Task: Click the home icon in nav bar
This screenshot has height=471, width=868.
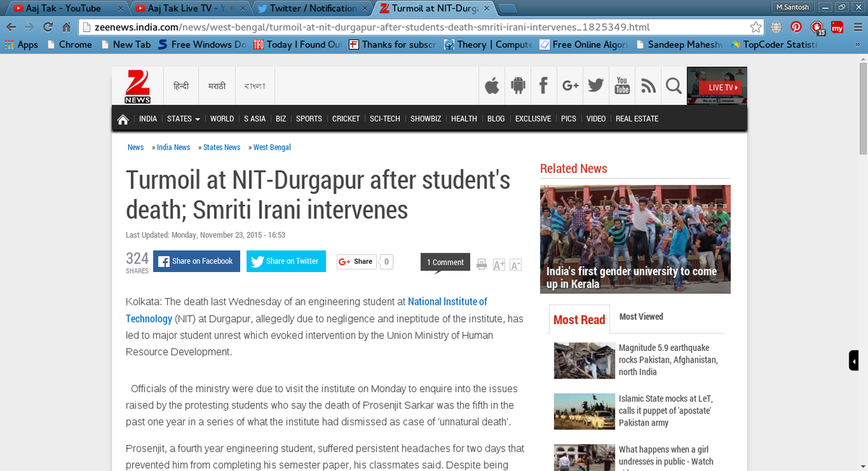Action: pyautogui.click(x=123, y=119)
